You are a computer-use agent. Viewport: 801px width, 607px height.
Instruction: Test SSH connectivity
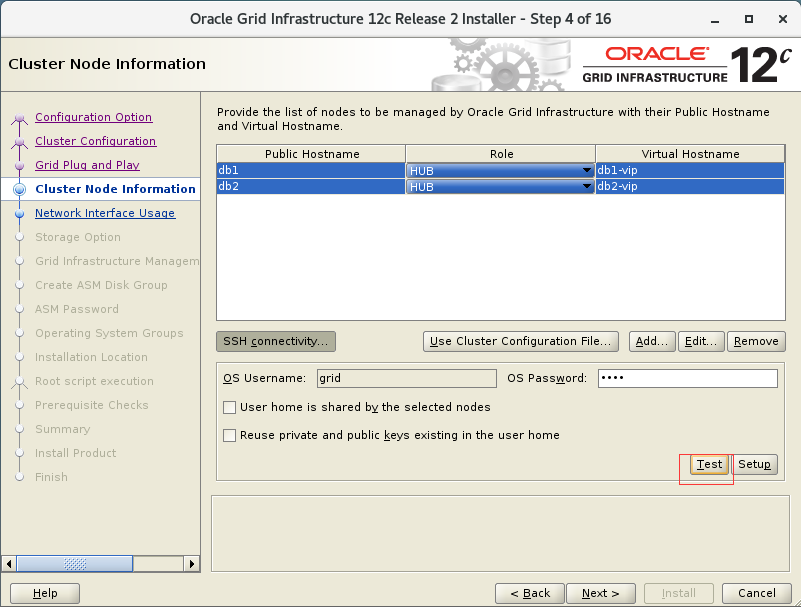pos(709,464)
